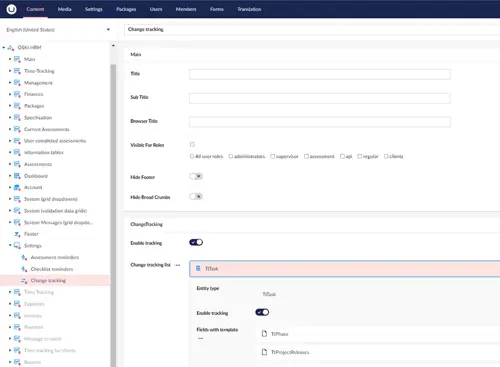Click the Change tracking node icon
The height and width of the screenshot is (367, 500).
pos(24,281)
